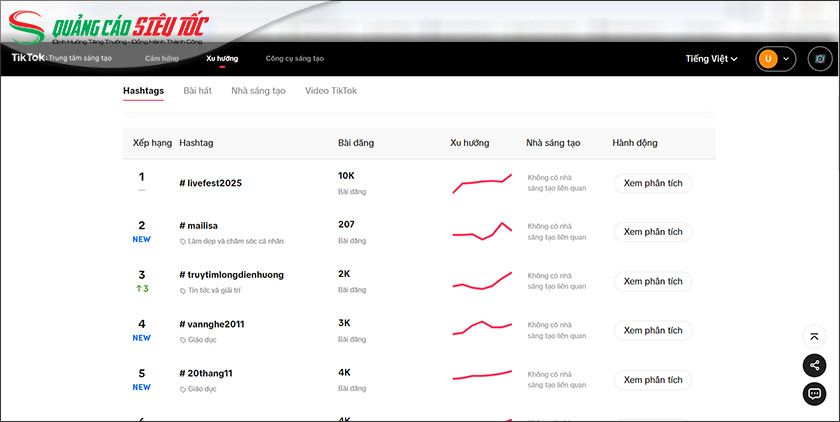The image size is (840, 422).
Task: Click the truytimlongdienhuong trend line chart
Action: (x=482, y=281)
